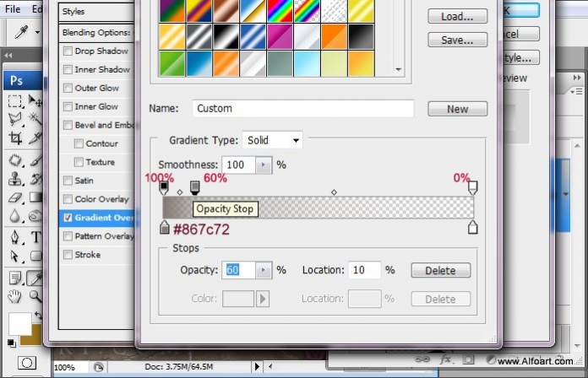
Task: Select the Hand tool
Action: coord(14,297)
